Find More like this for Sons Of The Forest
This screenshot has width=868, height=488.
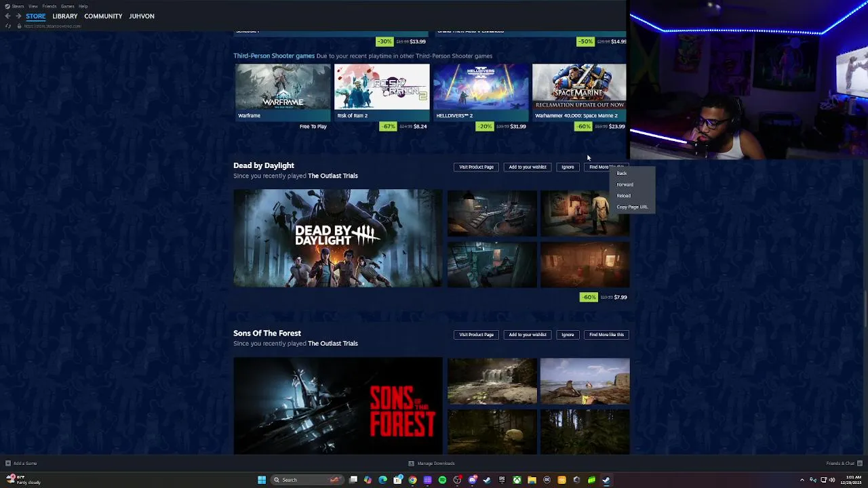606,335
